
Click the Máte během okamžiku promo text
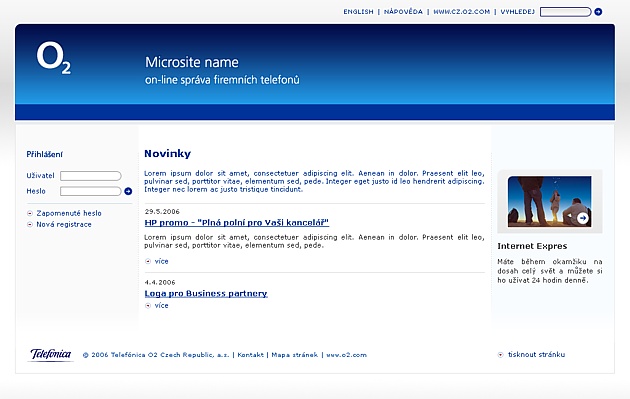[x=550, y=271]
